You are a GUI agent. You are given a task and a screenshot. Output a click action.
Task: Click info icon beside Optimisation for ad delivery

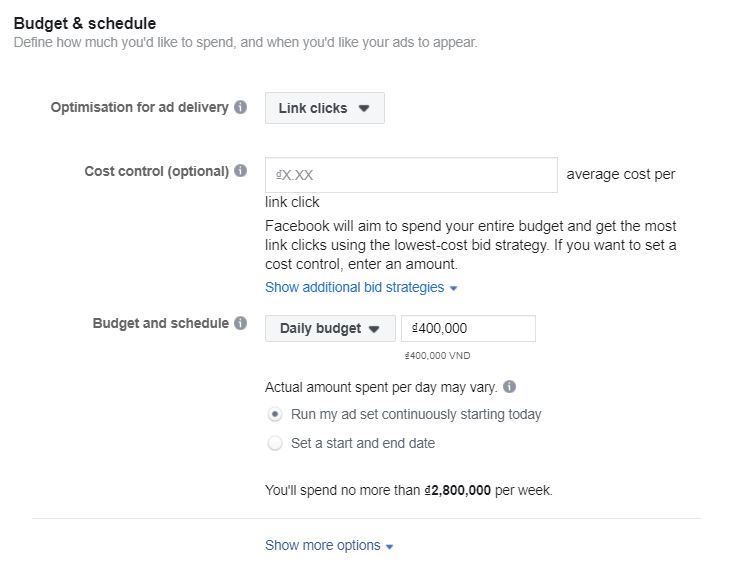(x=241, y=107)
